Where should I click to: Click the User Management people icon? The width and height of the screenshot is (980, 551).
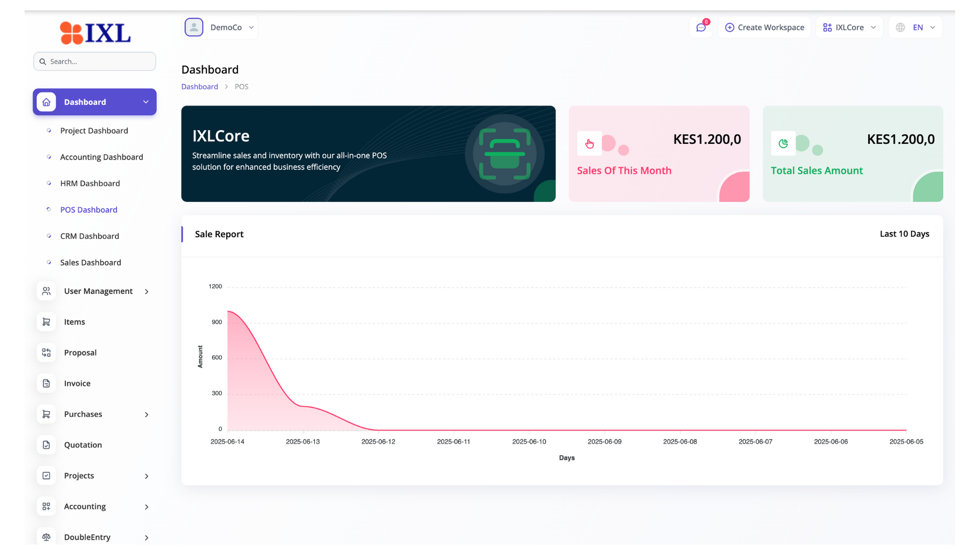46,291
